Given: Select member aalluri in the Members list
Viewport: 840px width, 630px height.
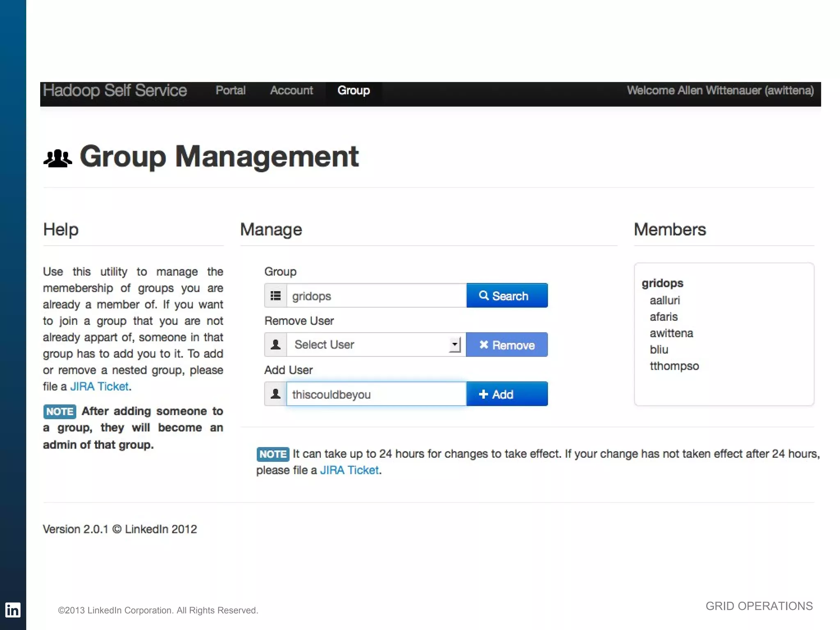Looking at the screenshot, I should pyautogui.click(x=664, y=300).
